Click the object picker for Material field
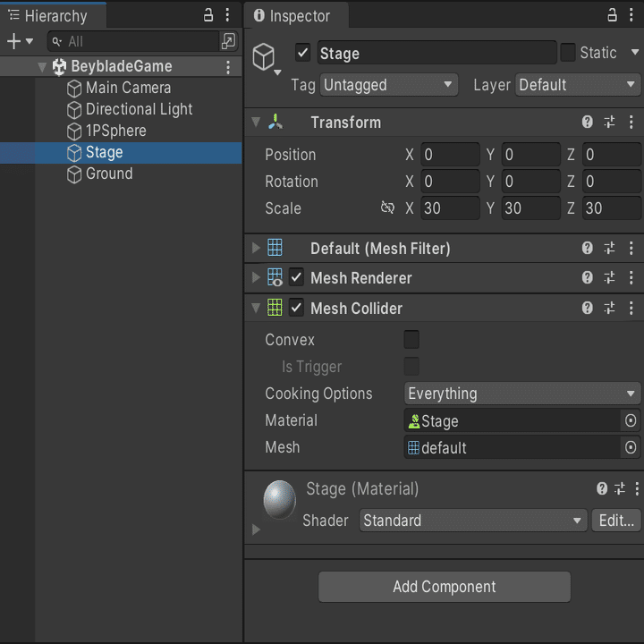 631,420
